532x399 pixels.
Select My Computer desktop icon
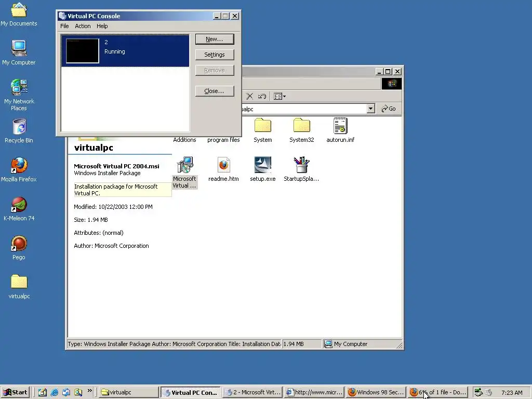[19, 53]
